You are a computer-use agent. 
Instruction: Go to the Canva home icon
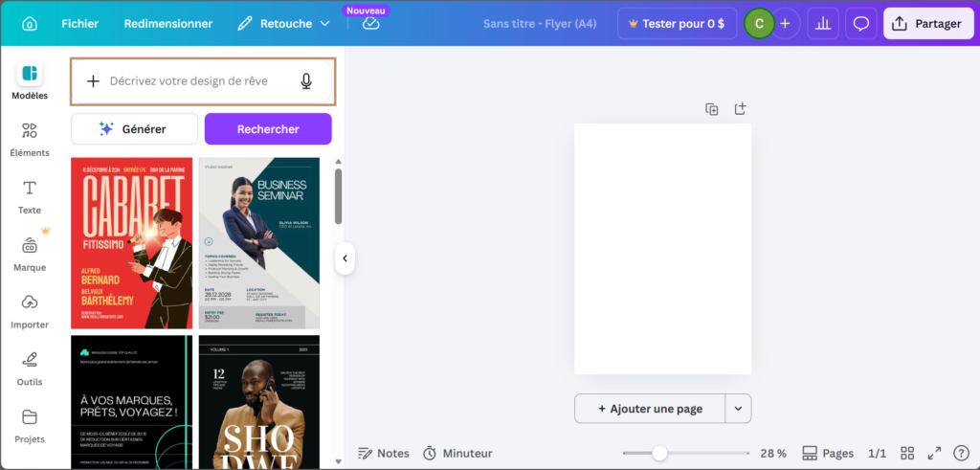coord(30,24)
